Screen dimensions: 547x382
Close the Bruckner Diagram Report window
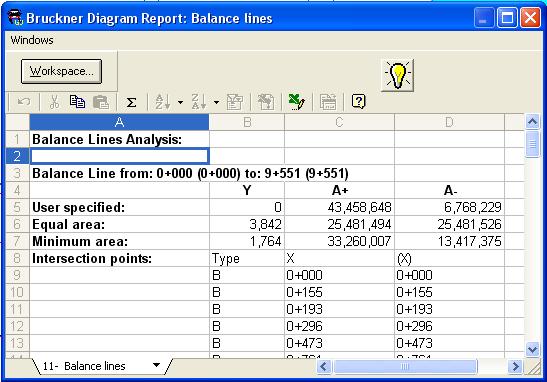530,18
